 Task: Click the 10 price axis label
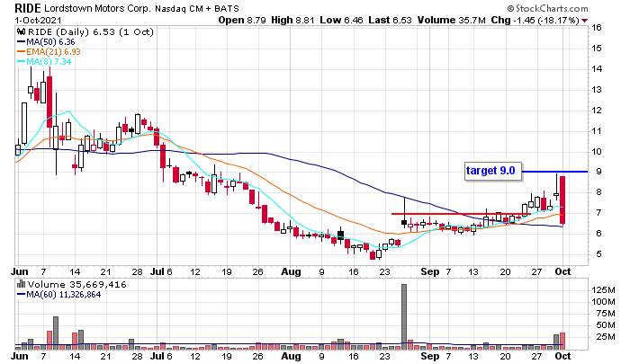[596, 152]
